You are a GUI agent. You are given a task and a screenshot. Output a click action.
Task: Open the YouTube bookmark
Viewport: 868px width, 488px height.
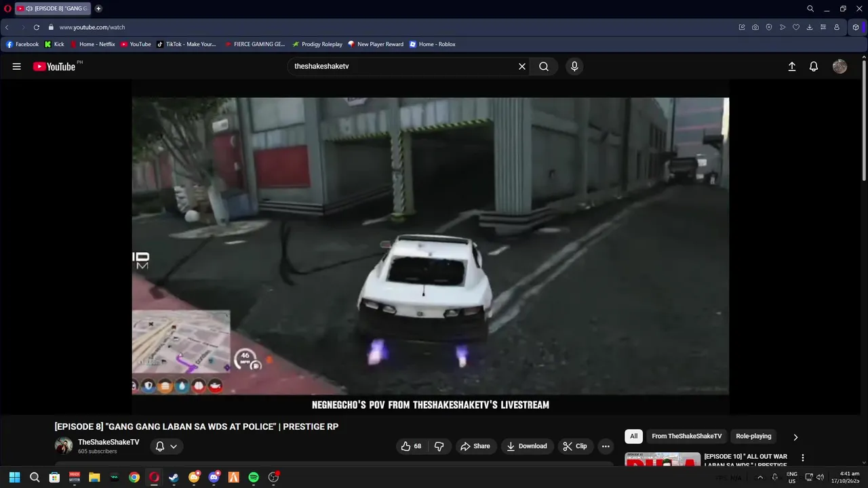click(x=136, y=44)
